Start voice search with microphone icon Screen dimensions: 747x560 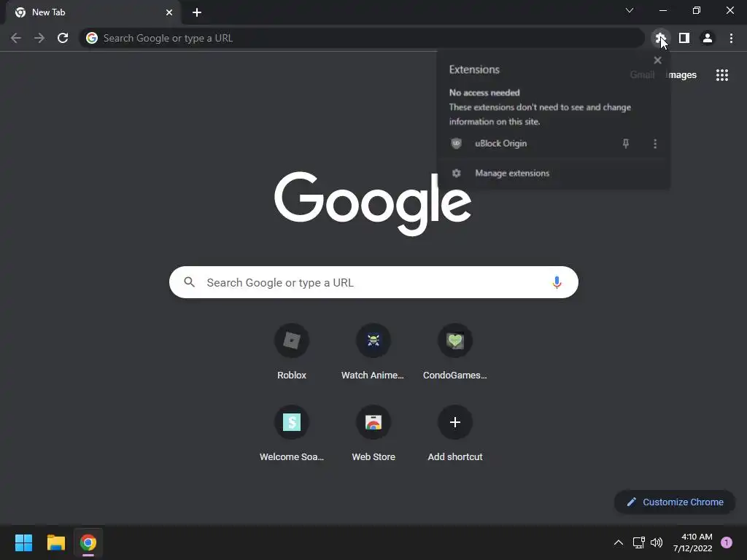coord(557,282)
